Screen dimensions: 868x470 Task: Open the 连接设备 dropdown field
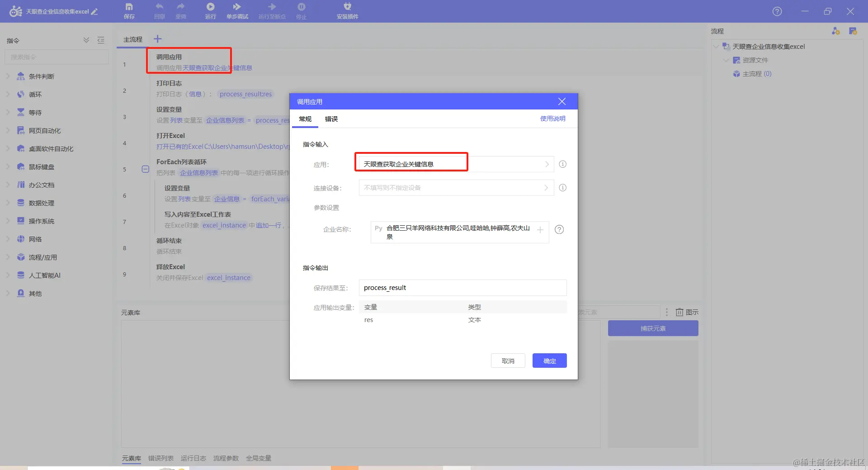click(x=456, y=188)
